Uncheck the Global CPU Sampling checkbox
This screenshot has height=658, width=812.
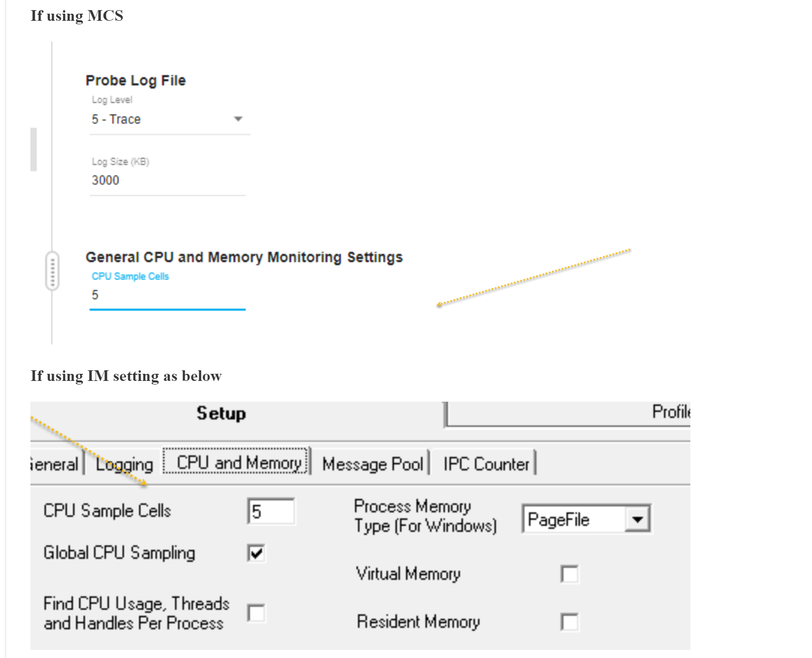click(x=256, y=553)
